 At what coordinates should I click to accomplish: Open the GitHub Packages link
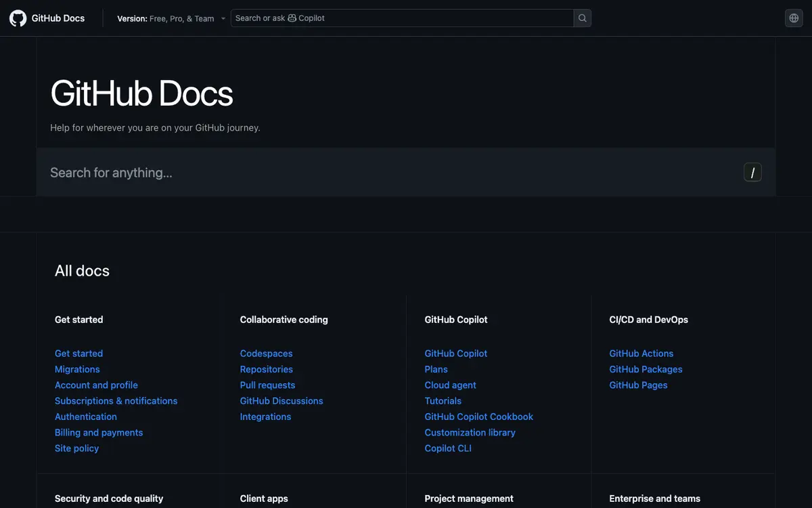coord(646,369)
